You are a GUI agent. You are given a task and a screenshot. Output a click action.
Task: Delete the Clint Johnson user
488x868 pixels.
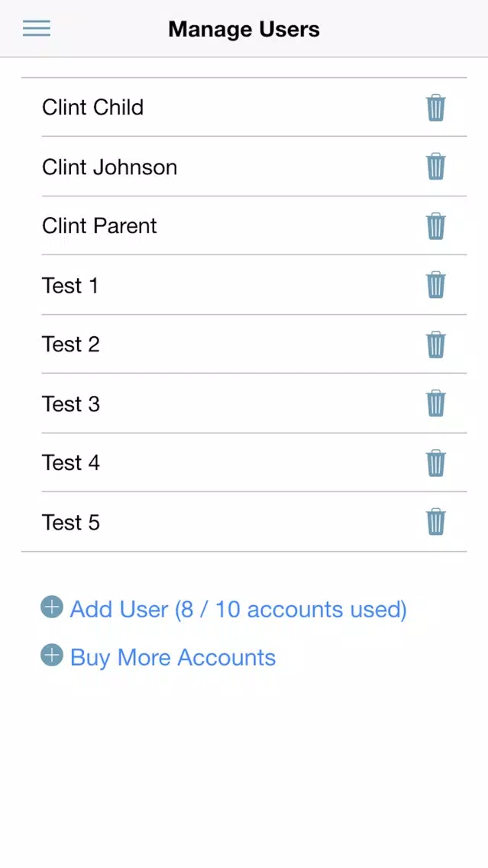(x=435, y=167)
